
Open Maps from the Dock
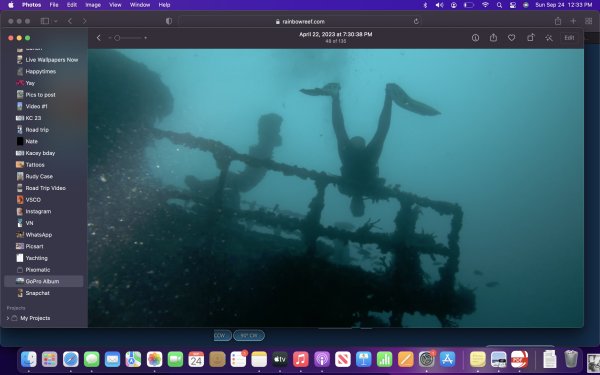point(133,359)
